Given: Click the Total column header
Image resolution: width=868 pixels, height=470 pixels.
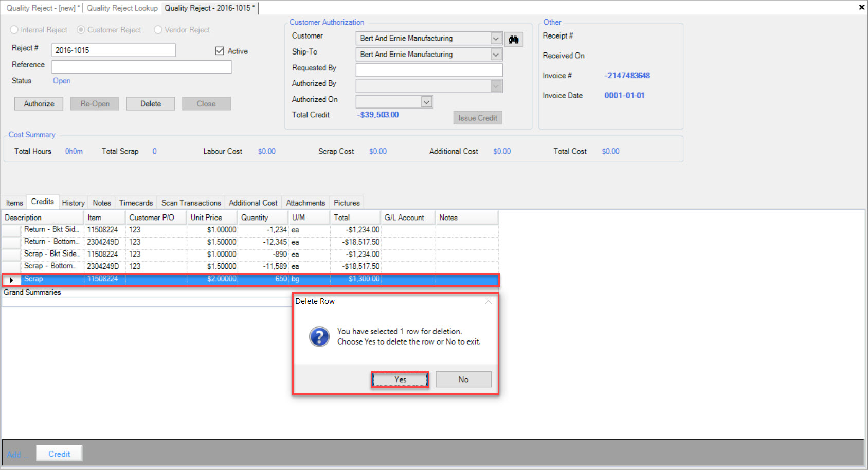Looking at the screenshot, I should click(x=355, y=218).
